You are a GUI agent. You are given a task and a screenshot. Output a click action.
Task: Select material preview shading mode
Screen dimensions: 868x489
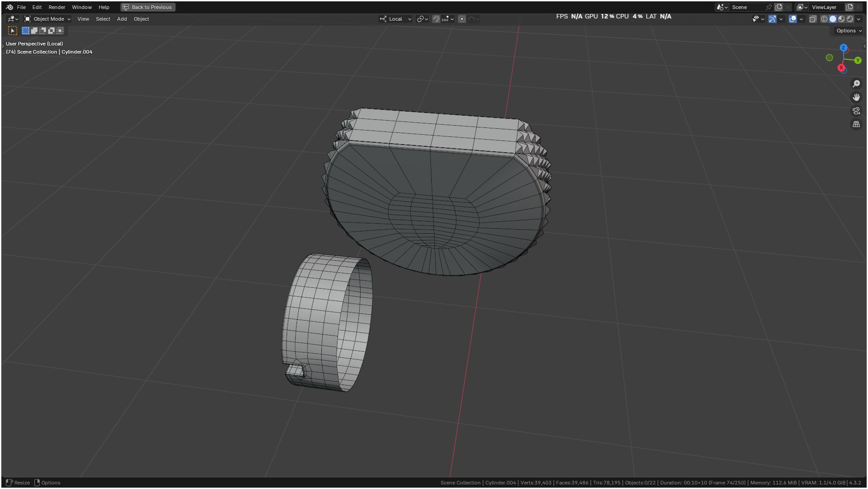click(841, 19)
